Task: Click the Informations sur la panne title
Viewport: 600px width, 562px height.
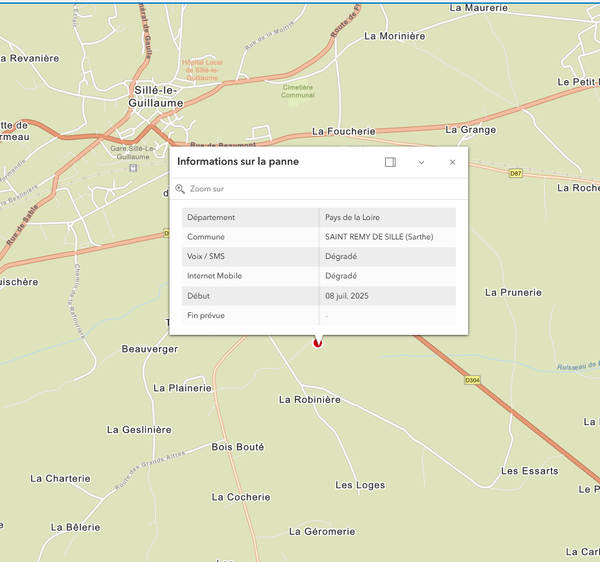Action: (x=238, y=161)
